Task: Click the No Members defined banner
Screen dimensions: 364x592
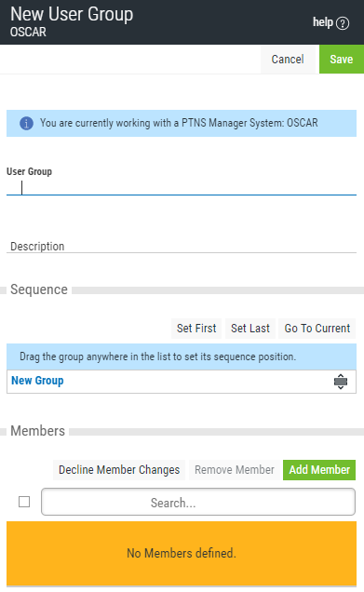Action: [x=182, y=554]
